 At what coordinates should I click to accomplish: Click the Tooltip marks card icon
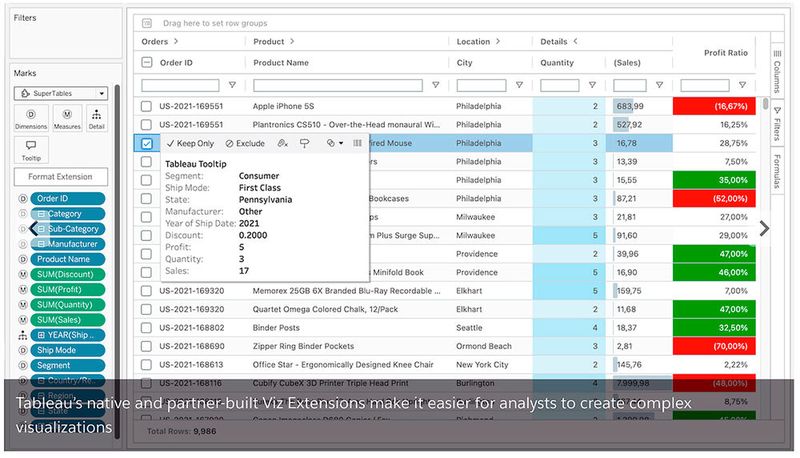coord(31,150)
